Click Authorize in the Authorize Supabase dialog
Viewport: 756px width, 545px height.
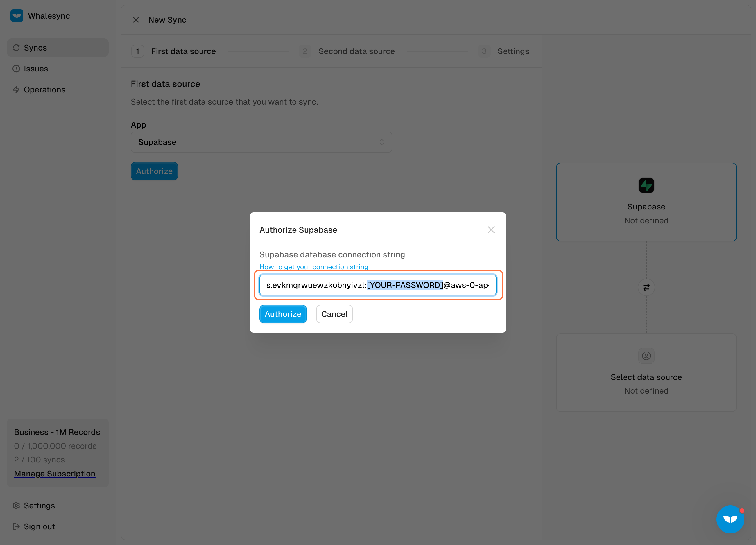coord(283,314)
